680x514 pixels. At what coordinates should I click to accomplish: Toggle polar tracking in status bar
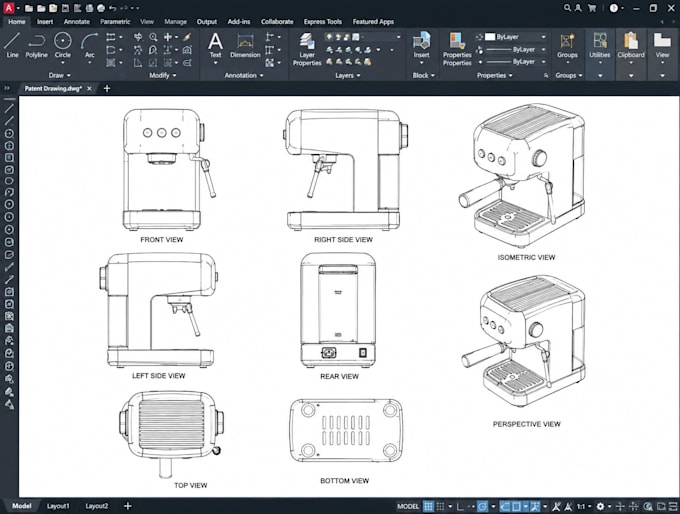[482, 506]
